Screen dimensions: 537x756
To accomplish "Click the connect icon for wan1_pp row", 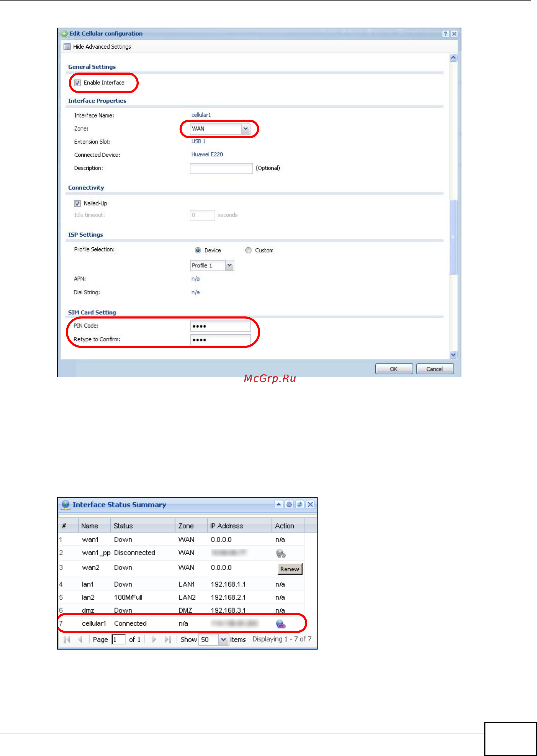I will click(x=281, y=553).
